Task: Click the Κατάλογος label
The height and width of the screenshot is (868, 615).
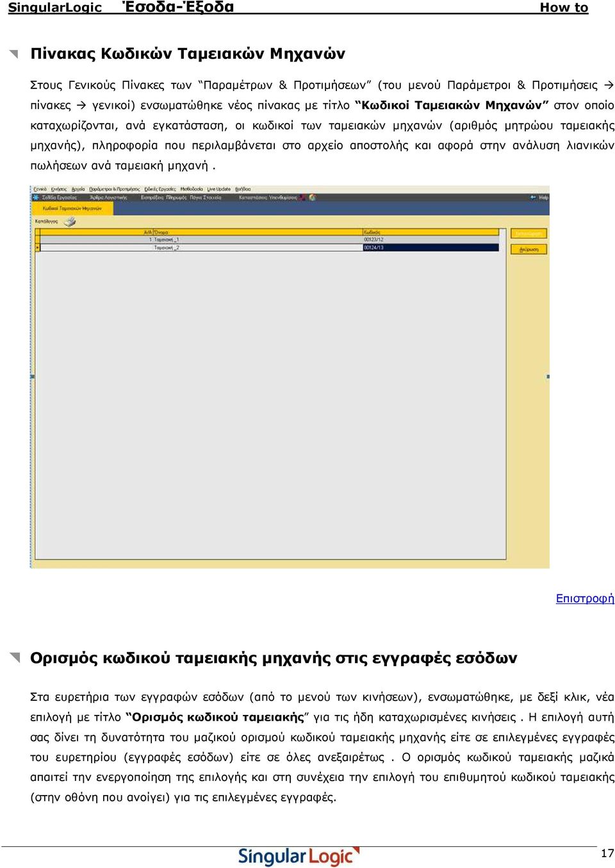Action: click(47, 222)
